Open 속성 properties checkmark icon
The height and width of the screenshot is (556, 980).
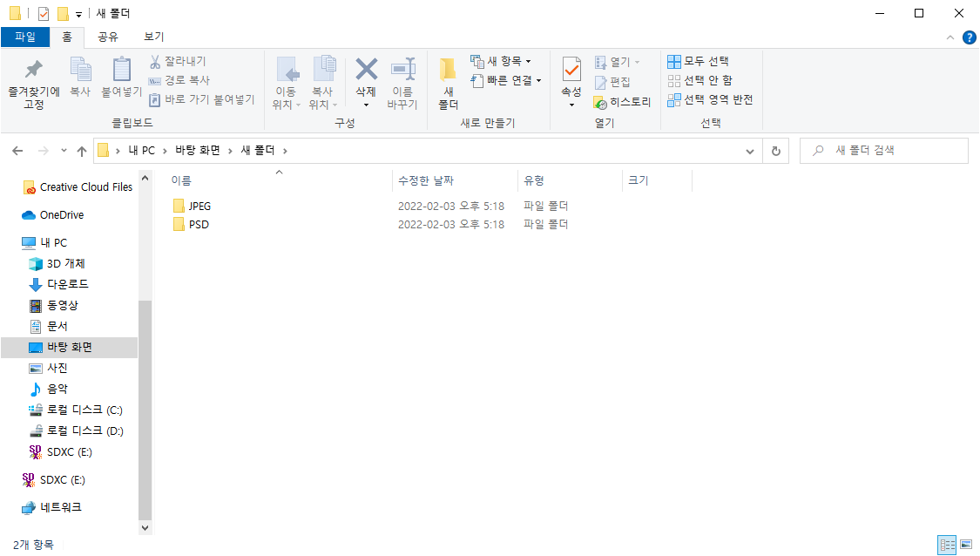[x=571, y=70]
